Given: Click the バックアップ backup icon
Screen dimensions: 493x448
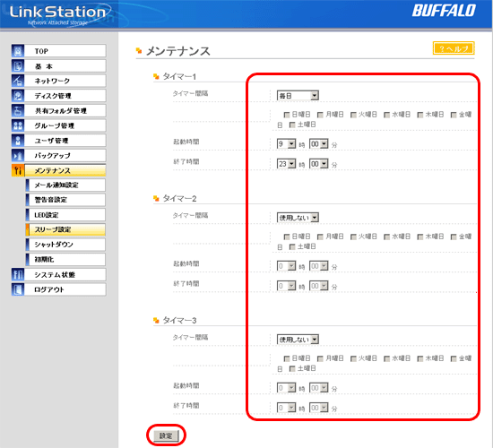Looking at the screenshot, I should [x=18, y=155].
